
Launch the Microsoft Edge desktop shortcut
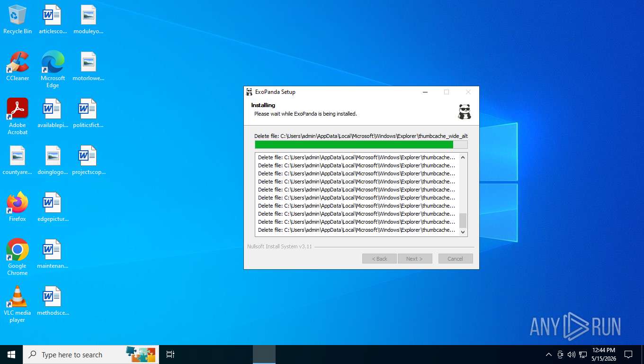click(x=53, y=69)
